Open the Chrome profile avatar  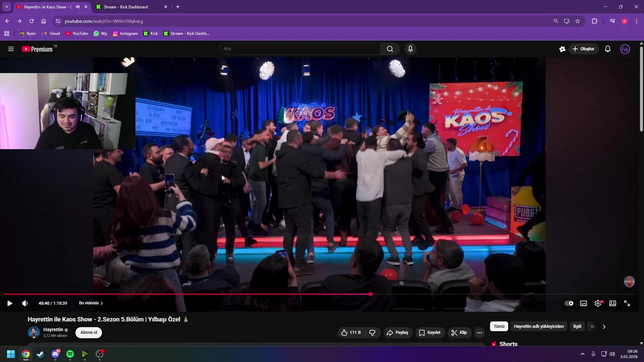pos(624,21)
